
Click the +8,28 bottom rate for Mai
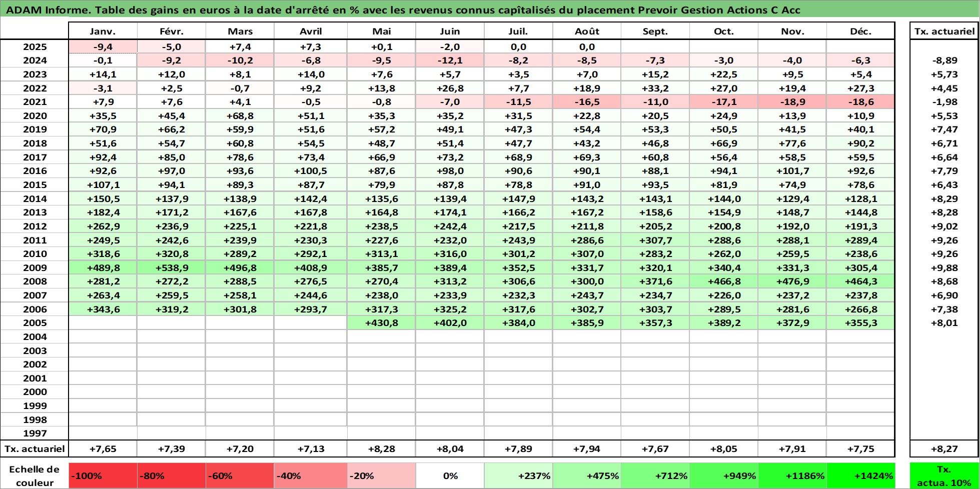[x=381, y=449]
